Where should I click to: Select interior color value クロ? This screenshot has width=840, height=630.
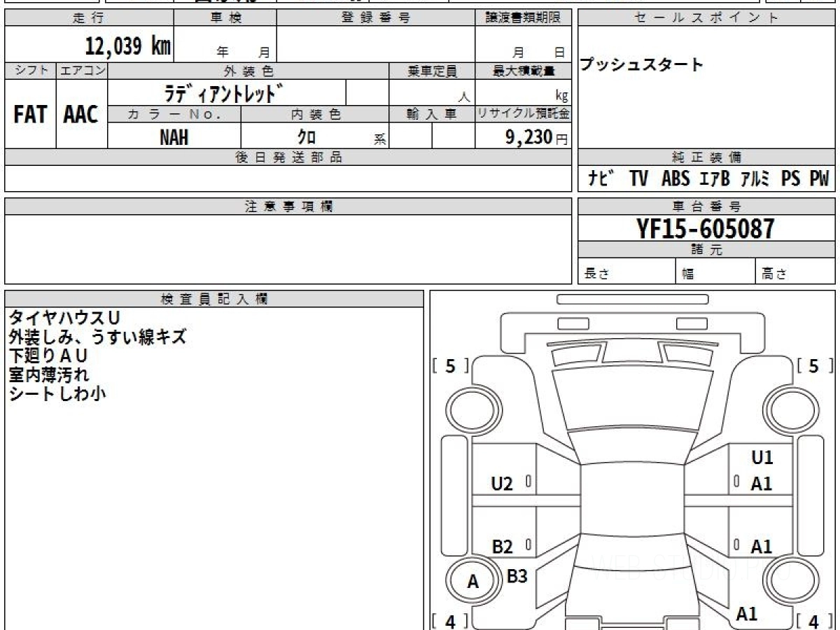tap(307, 137)
